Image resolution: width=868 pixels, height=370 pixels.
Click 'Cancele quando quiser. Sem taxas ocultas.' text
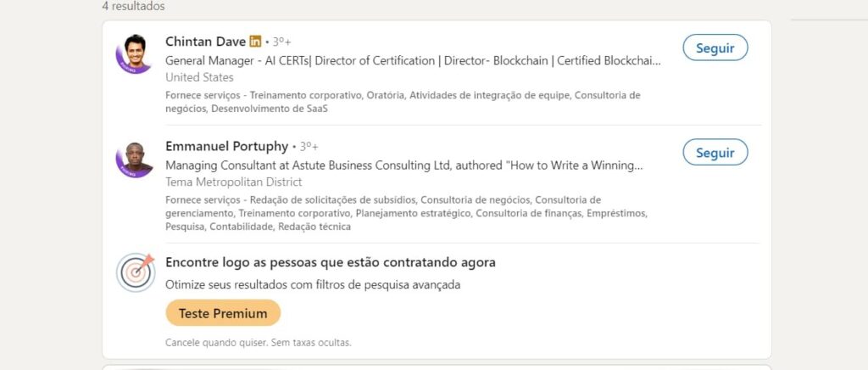click(259, 343)
